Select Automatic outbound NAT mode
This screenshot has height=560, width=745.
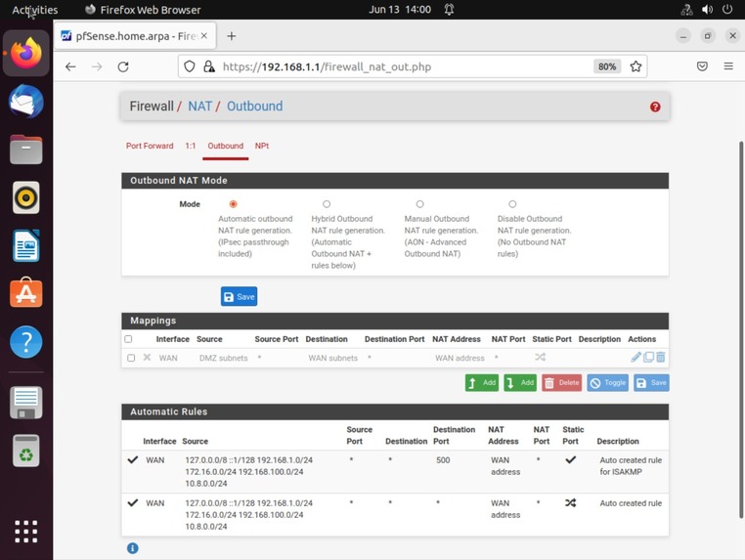(x=233, y=204)
